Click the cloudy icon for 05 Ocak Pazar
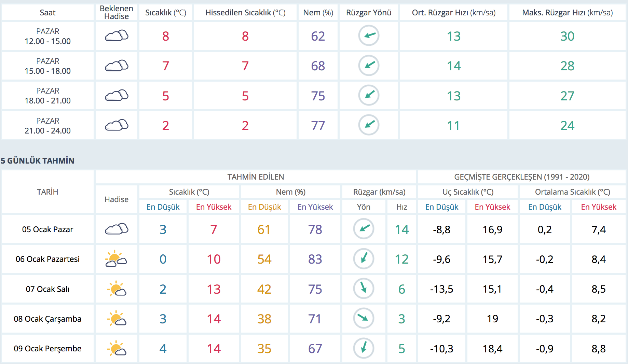The height and width of the screenshot is (364, 628). [x=117, y=229]
